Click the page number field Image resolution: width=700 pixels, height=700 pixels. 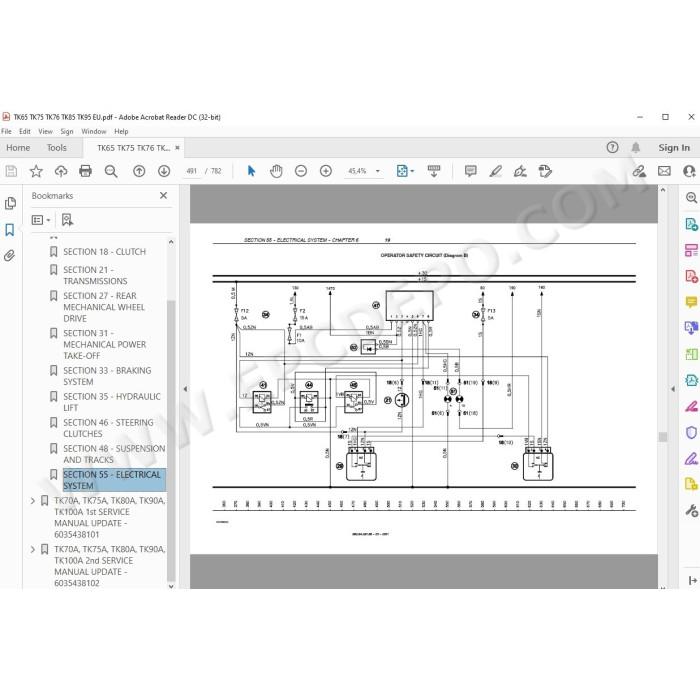pyautogui.click(x=192, y=171)
